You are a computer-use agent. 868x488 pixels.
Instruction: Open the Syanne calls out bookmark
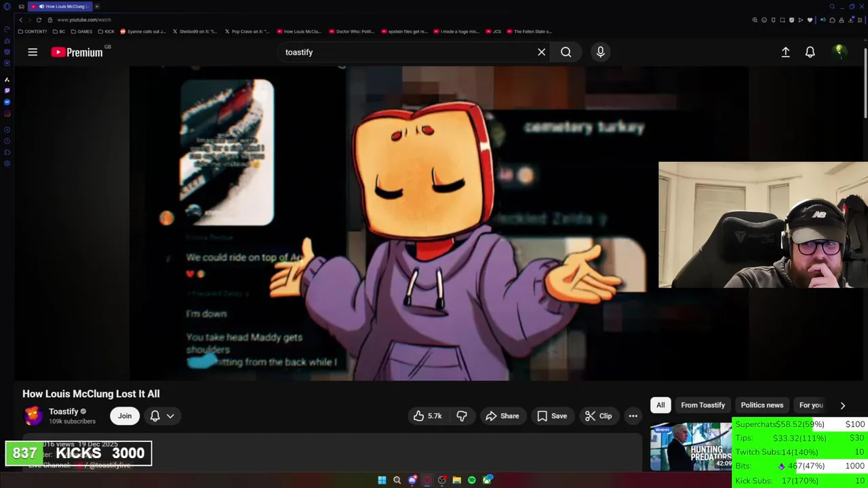click(x=143, y=31)
